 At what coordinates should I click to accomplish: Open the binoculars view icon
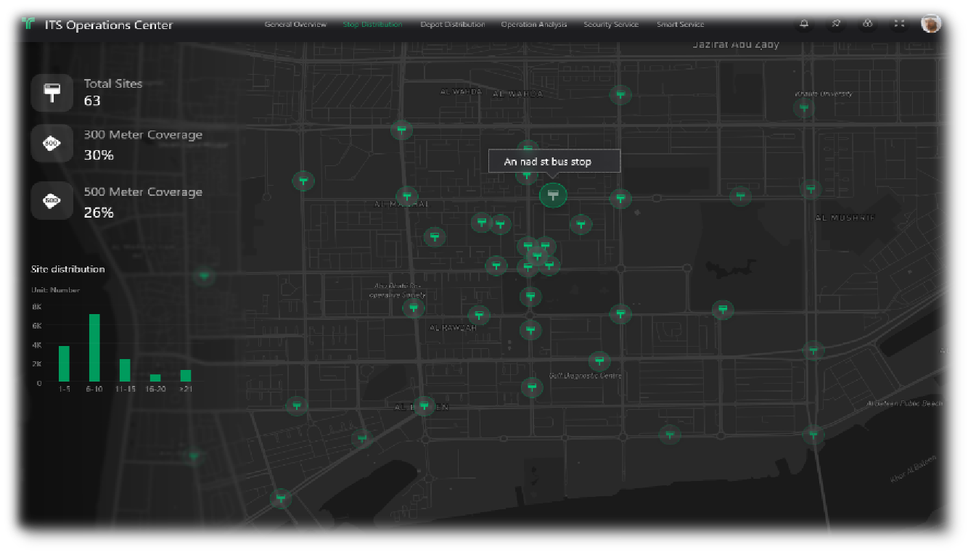(x=867, y=24)
